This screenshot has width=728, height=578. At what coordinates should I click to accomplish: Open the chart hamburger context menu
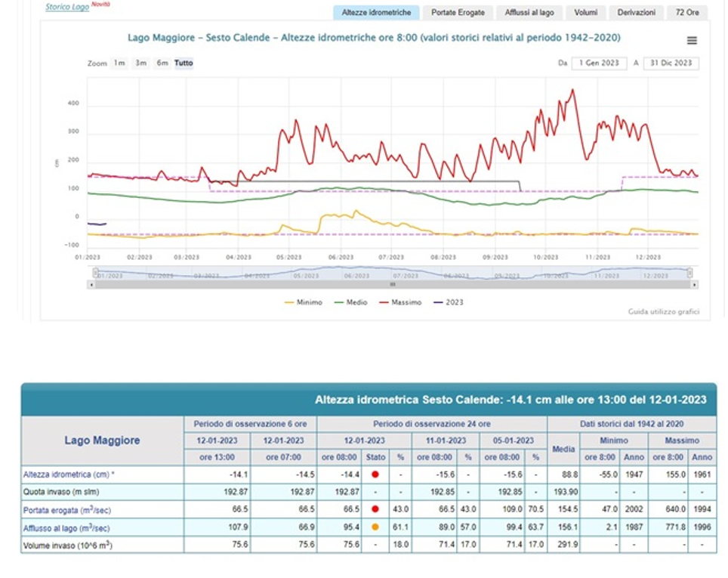(692, 41)
